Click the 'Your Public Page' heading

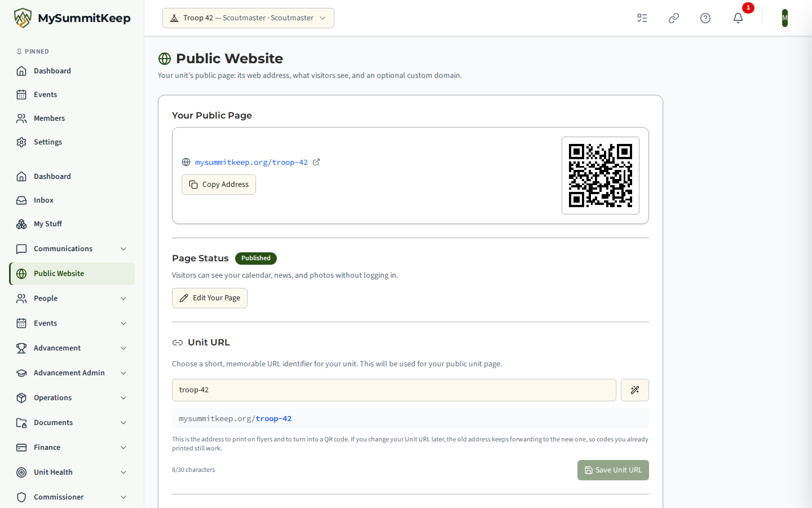pyautogui.click(x=212, y=116)
